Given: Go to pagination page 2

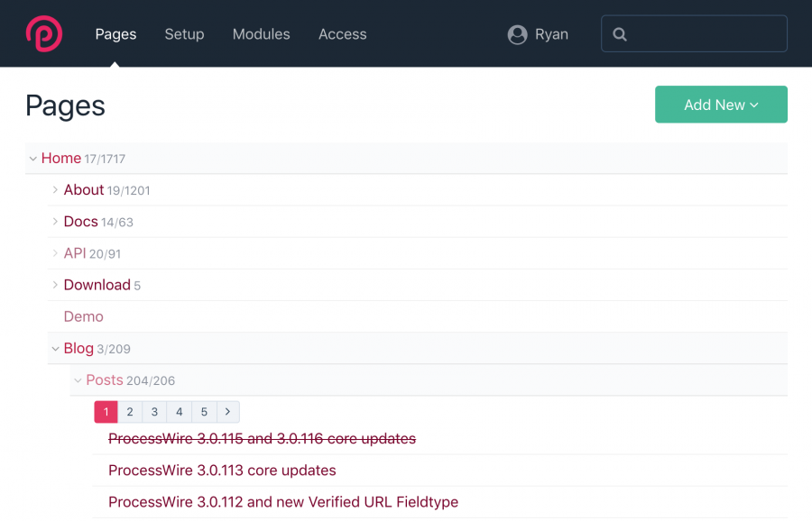Looking at the screenshot, I should [x=130, y=412].
